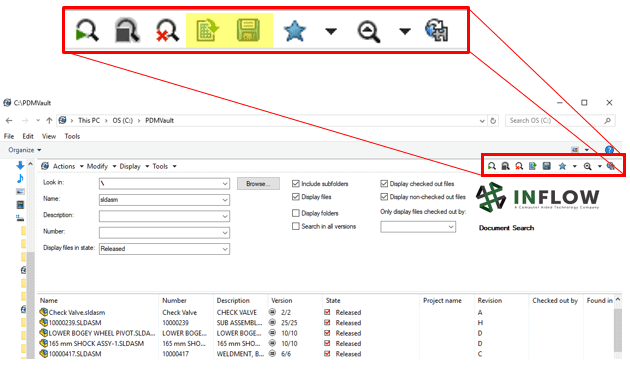Open Tools in the Explorer menu bar
Viewport: 630px width, 370px height.
pos(72,136)
